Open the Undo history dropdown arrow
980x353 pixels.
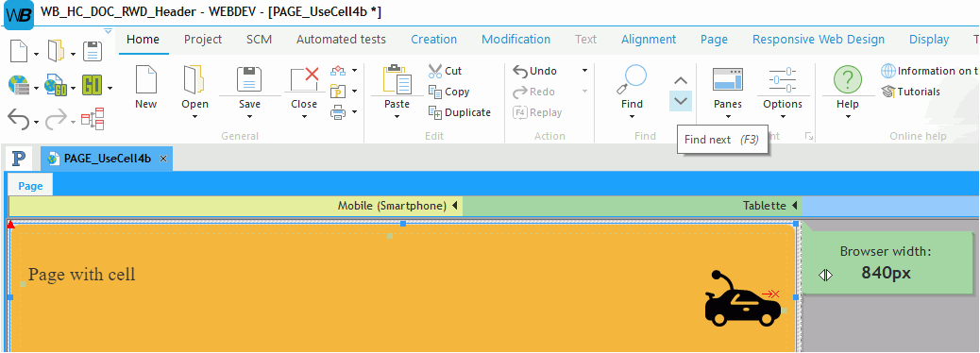[x=584, y=71]
